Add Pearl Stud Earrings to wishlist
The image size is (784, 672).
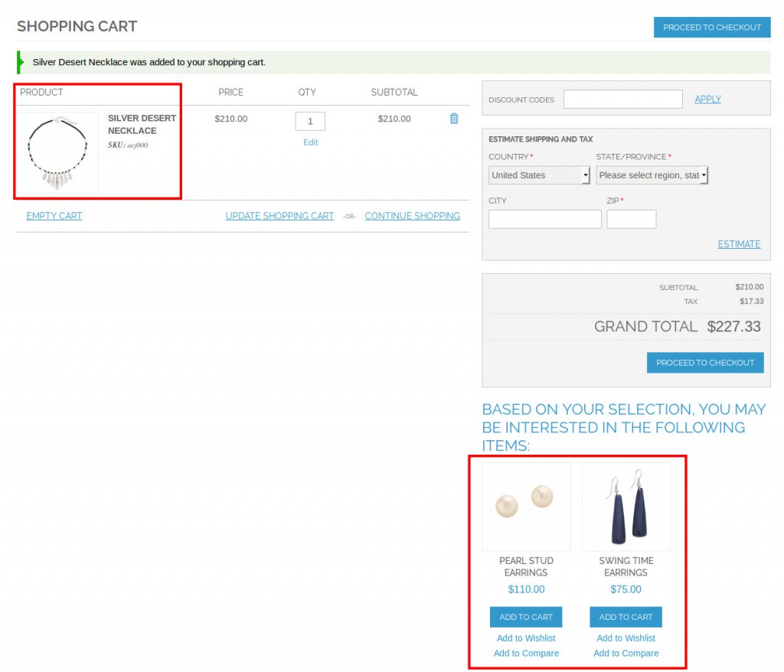point(526,638)
